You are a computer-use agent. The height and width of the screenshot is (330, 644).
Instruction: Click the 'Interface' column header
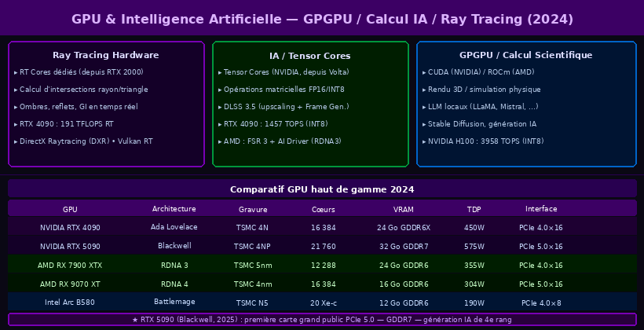[541, 209]
